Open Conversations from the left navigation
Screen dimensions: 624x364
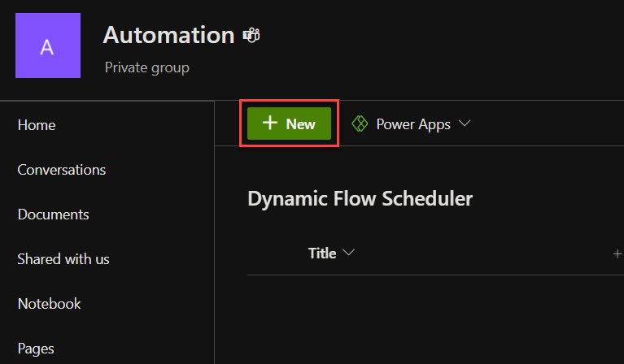coord(62,170)
